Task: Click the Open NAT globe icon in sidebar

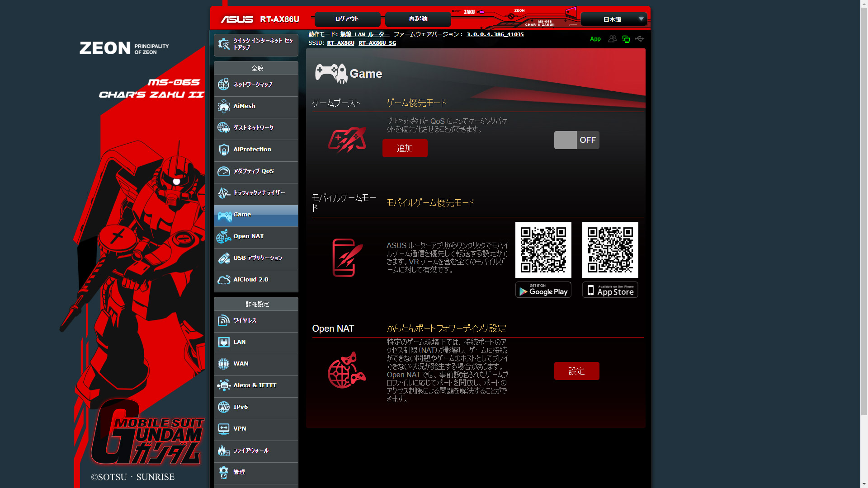Action: click(224, 236)
